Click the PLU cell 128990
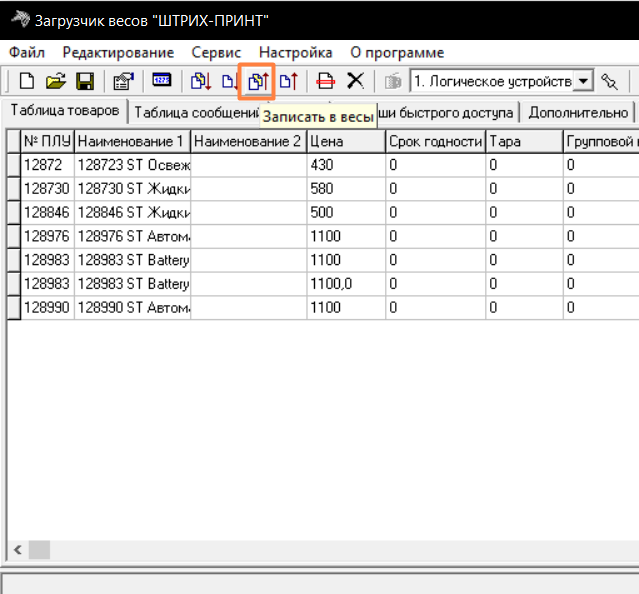Screen dimensions: 639x594 pyautogui.click(x=47, y=308)
